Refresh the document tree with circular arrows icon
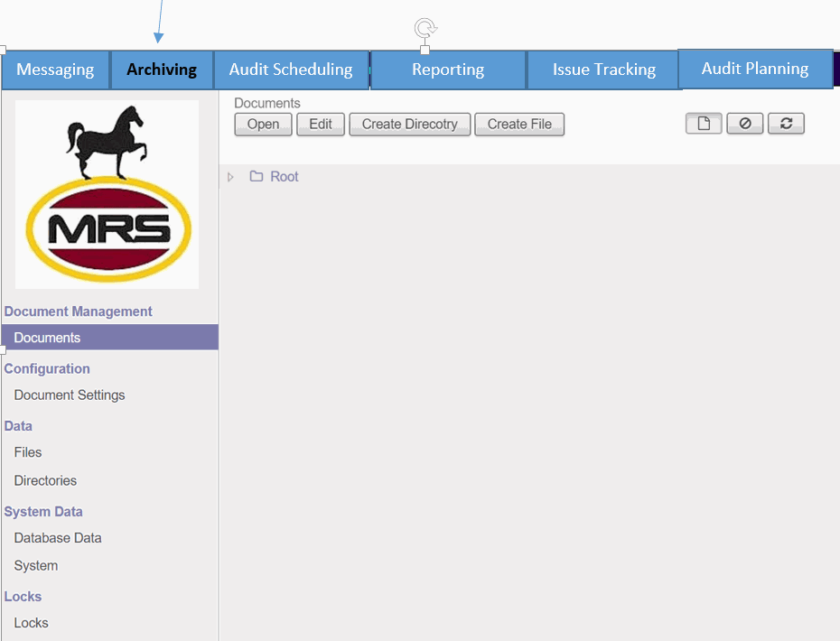Image resolution: width=840 pixels, height=641 pixels. (x=786, y=123)
